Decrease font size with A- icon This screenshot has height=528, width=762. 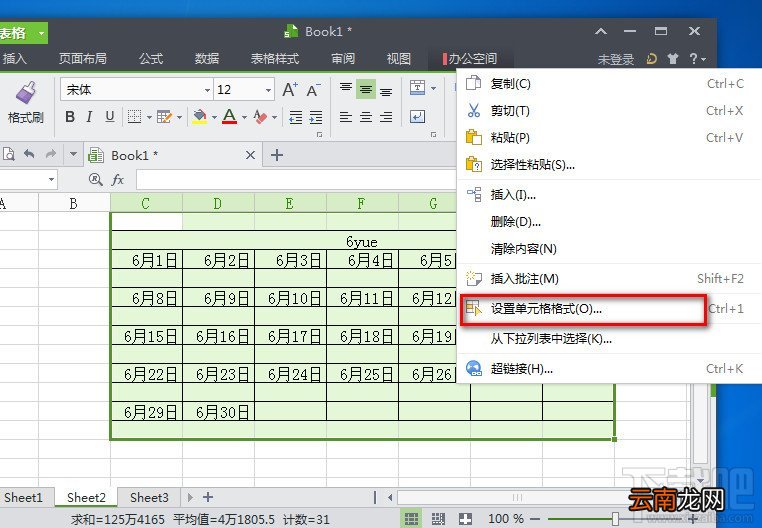click(313, 90)
